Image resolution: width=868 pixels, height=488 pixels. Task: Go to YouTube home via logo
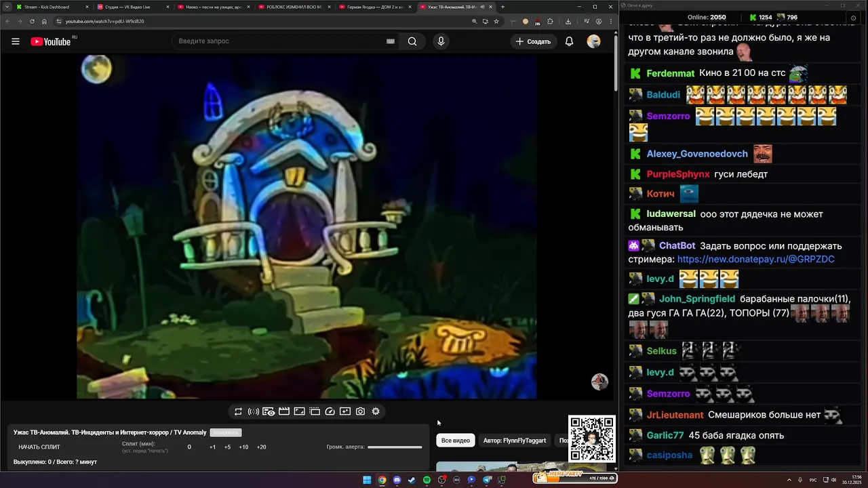[51, 41]
